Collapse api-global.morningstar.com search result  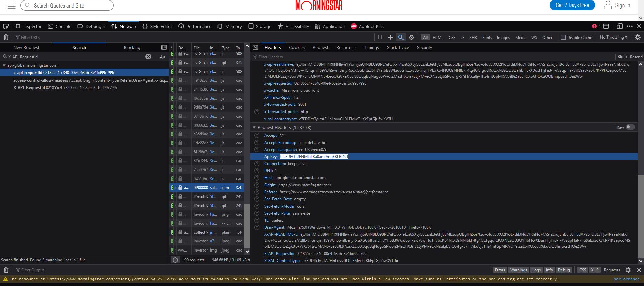coord(4,65)
